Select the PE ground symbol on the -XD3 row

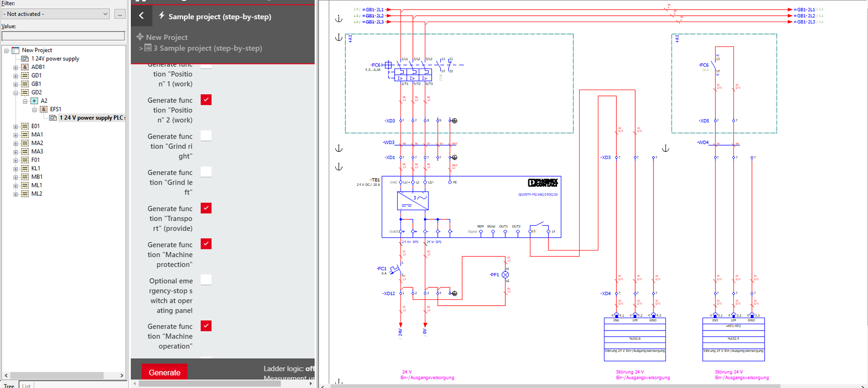click(454, 120)
